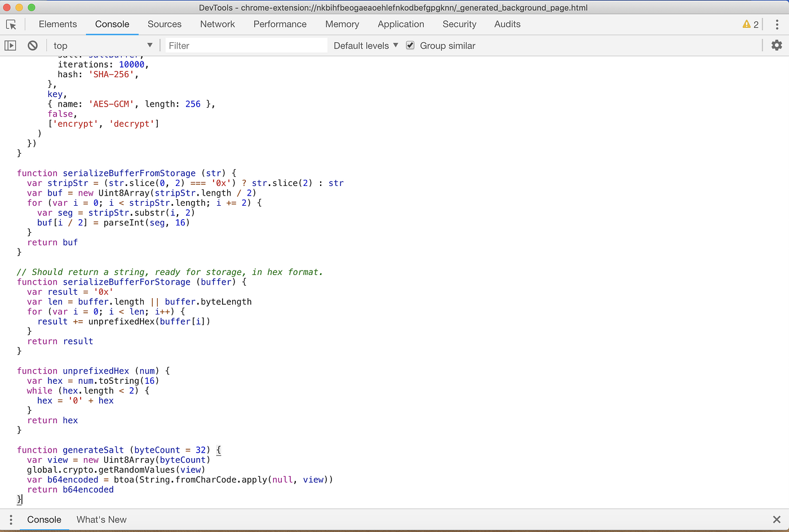The height and width of the screenshot is (532, 789).
Task: Click the yellow minimize window button
Action: [19, 7]
